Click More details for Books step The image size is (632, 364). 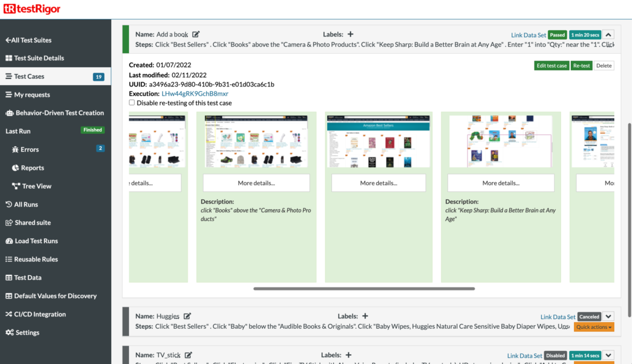(256, 183)
